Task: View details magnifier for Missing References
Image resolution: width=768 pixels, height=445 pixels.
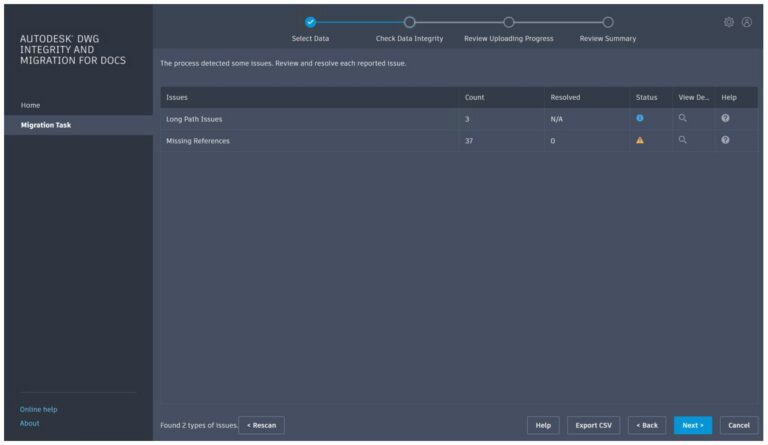Action: tap(682, 140)
